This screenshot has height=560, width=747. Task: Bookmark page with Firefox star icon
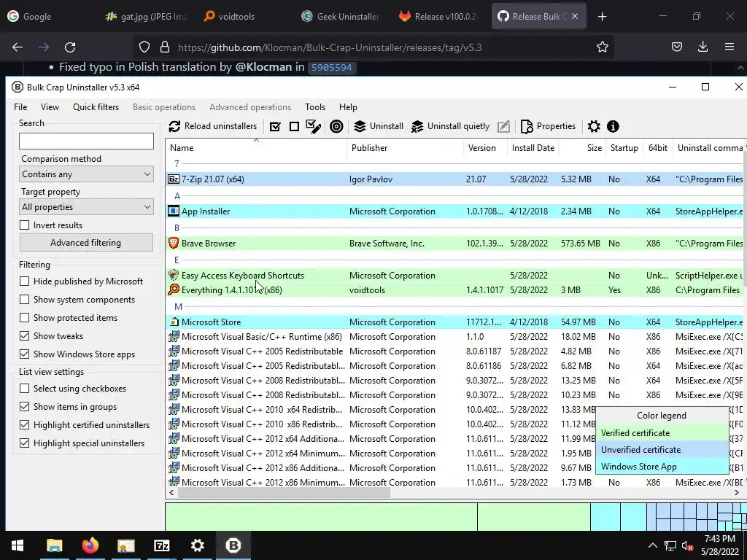(602, 47)
